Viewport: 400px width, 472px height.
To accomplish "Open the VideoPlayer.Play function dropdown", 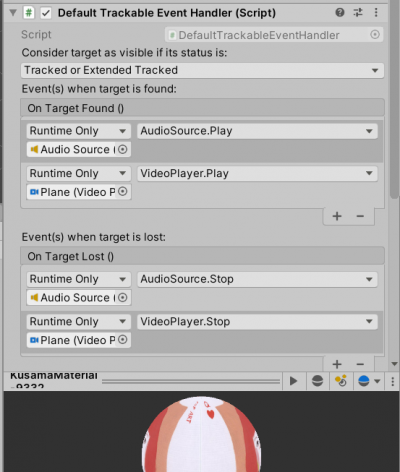I will point(257,173).
